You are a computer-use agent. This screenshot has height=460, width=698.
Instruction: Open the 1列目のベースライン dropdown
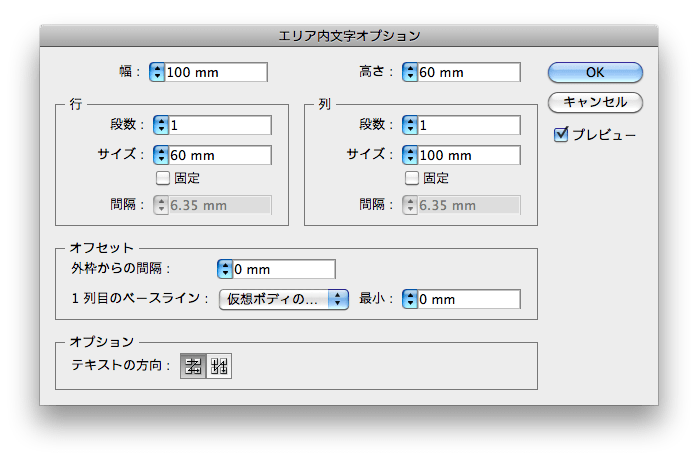point(283,299)
